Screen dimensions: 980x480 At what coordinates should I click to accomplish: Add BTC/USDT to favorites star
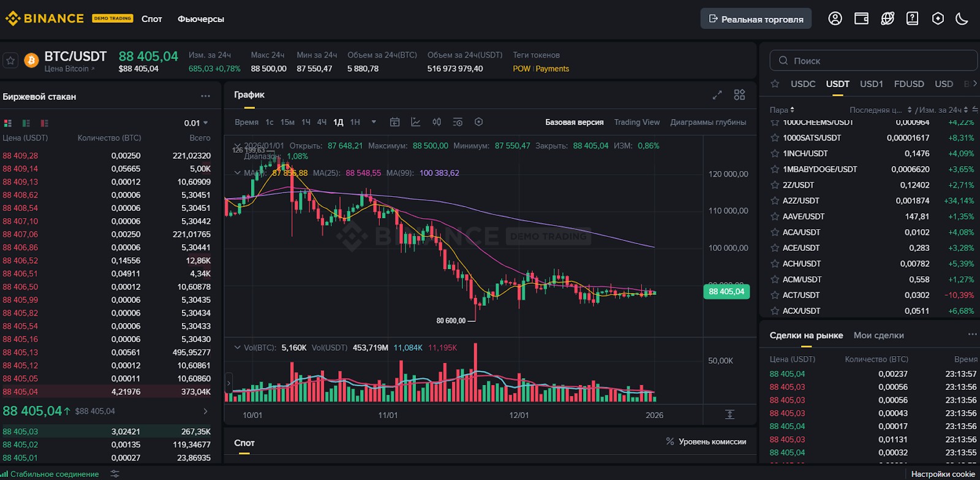(x=10, y=61)
